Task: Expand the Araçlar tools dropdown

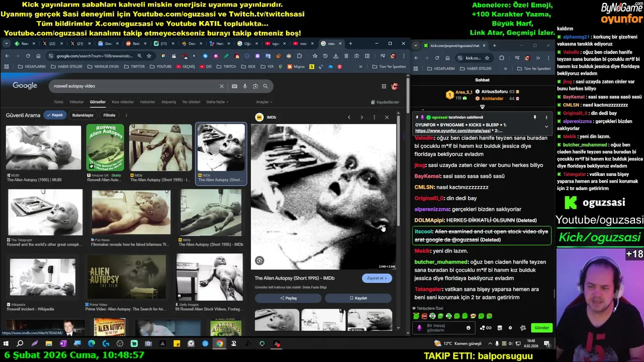Action: [263, 102]
